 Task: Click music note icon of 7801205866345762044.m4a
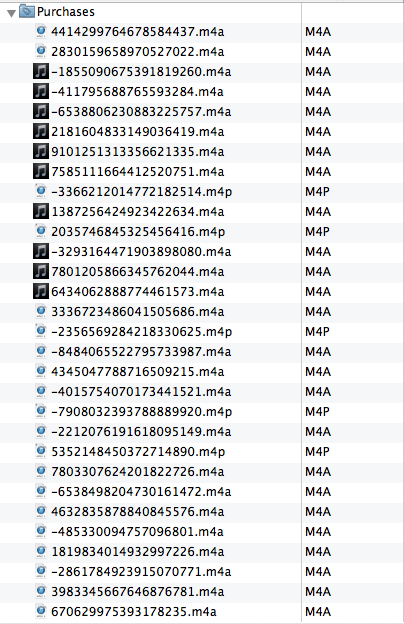[x=41, y=271]
